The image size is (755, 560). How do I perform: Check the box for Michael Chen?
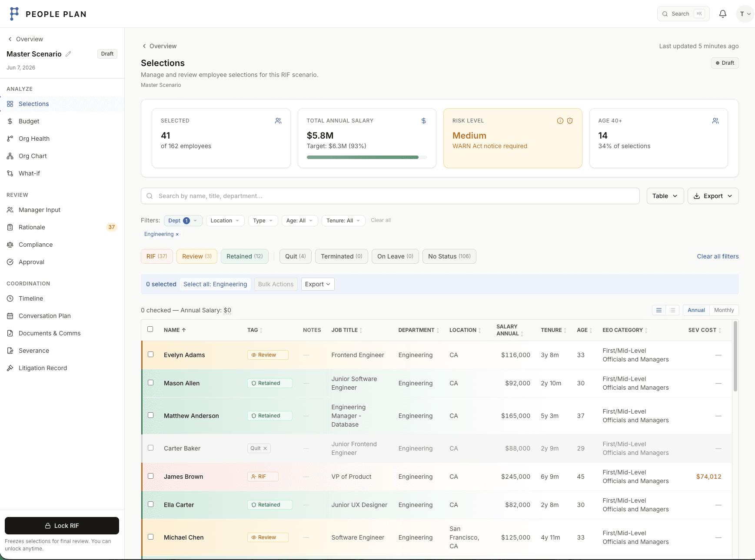tap(151, 537)
